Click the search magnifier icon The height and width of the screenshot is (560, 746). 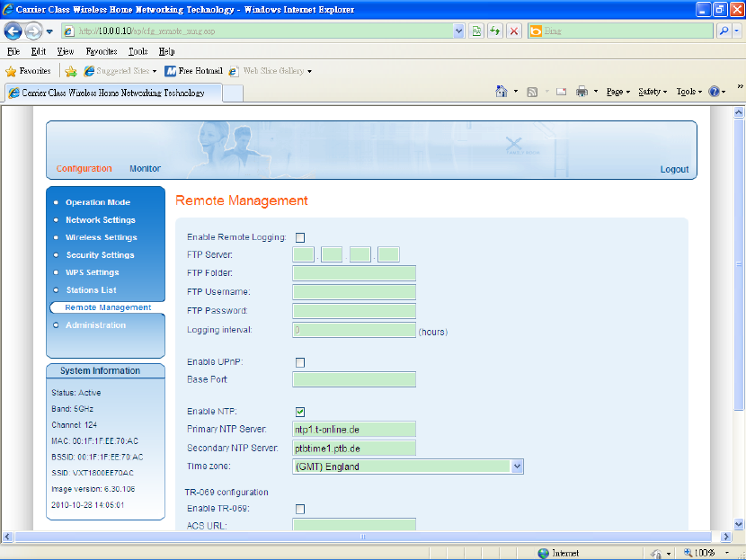pyautogui.click(x=724, y=31)
